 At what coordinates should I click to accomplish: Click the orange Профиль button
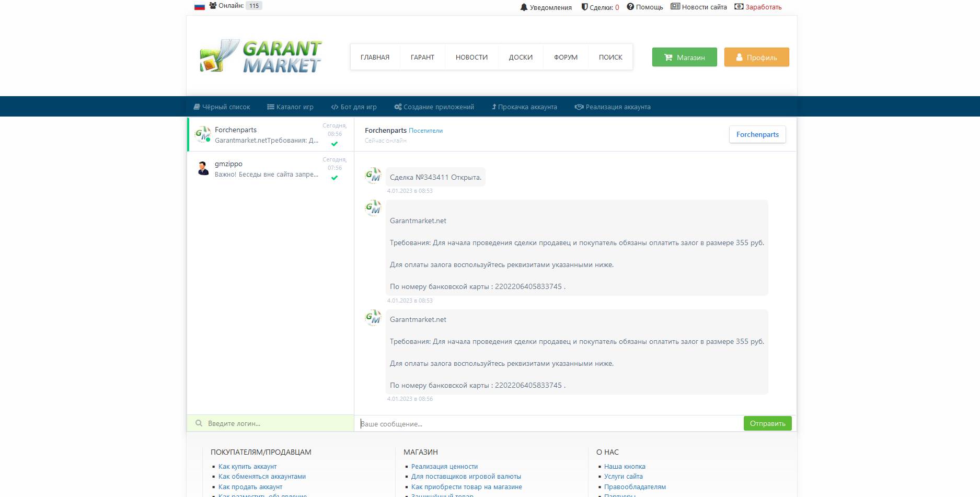[x=756, y=57]
